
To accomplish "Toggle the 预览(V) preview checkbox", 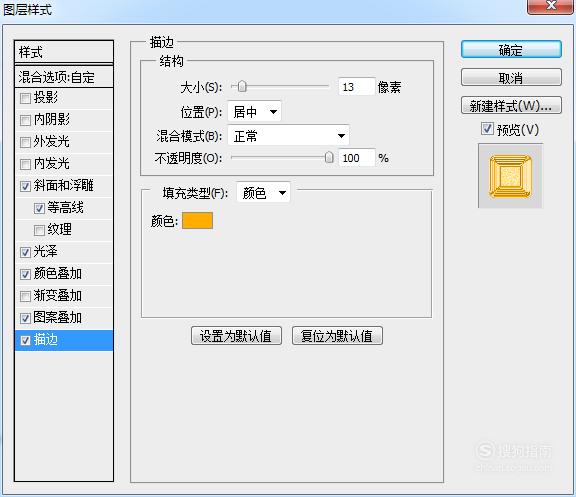I will 487,129.
